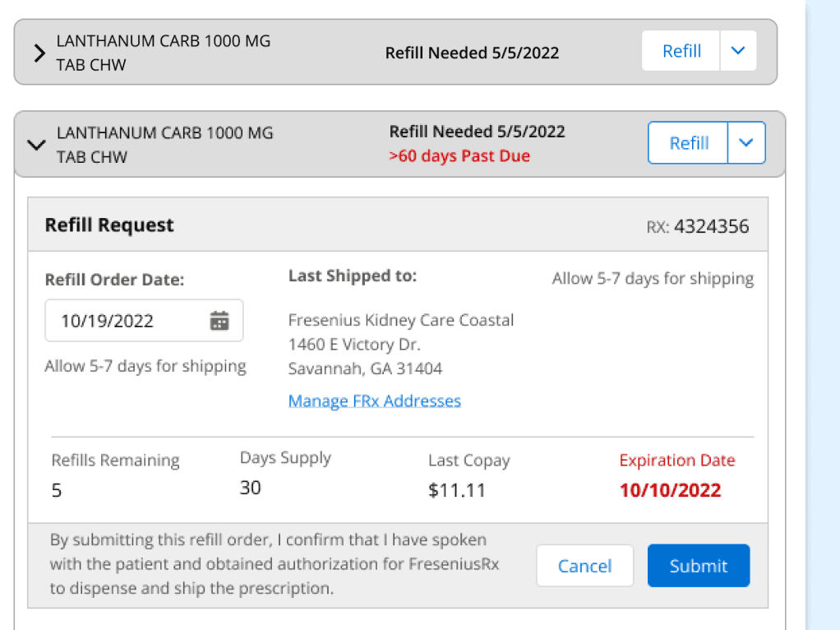Screen dimensions: 840x630
Task: Collapse the second Lanthanum Carb row chevron
Action: pos(35,145)
